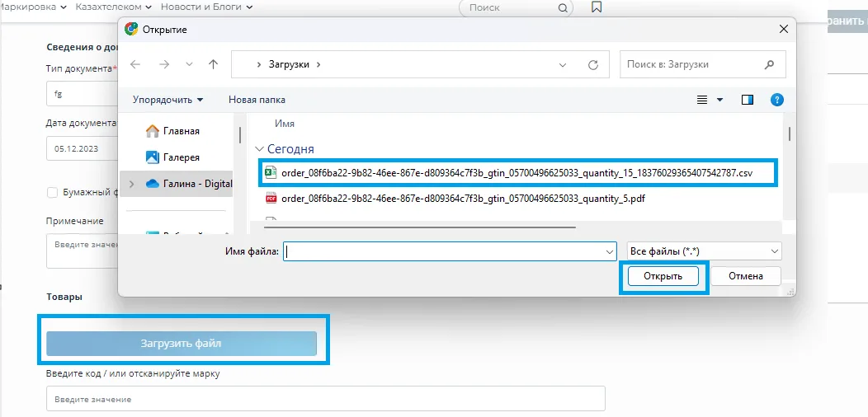This screenshot has width=868, height=417.
Task: Click the Имя файла input field
Action: point(450,251)
